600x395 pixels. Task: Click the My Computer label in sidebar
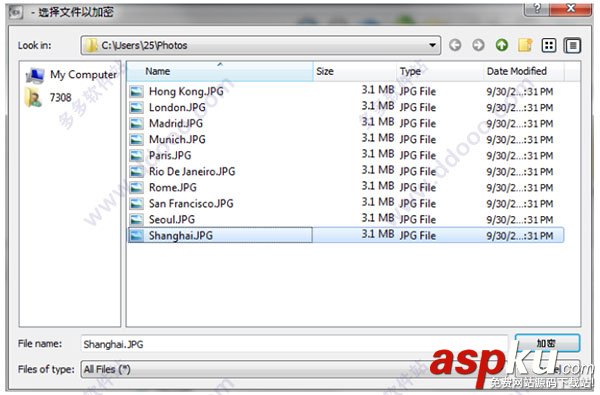point(83,75)
